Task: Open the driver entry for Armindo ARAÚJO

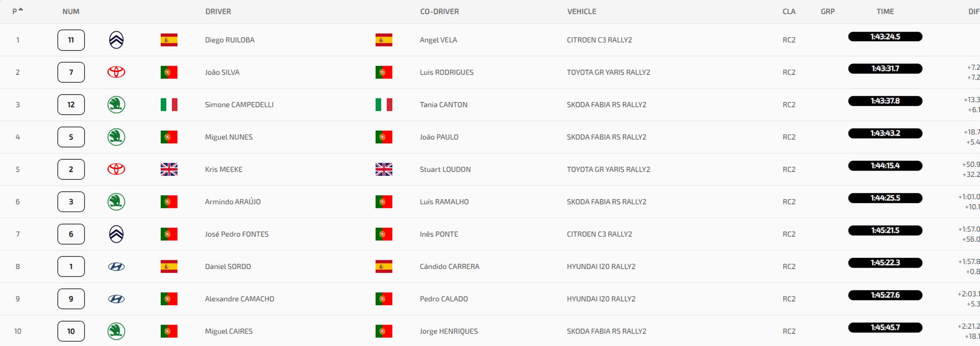Action: pos(232,202)
